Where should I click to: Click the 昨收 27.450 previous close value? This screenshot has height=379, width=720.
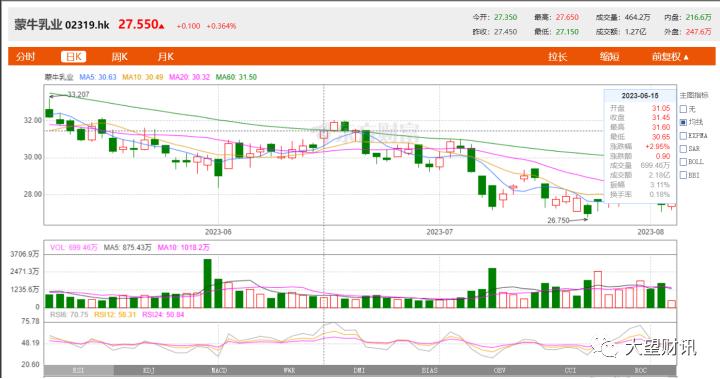click(506, 32)
